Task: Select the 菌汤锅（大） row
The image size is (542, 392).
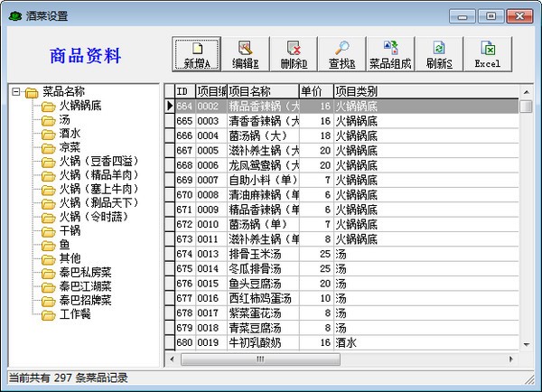Action: 347,135
